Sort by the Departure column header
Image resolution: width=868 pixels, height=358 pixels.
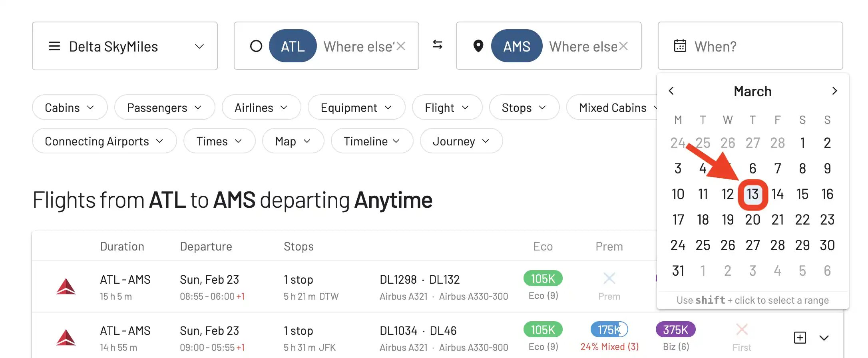coord(206,247)
